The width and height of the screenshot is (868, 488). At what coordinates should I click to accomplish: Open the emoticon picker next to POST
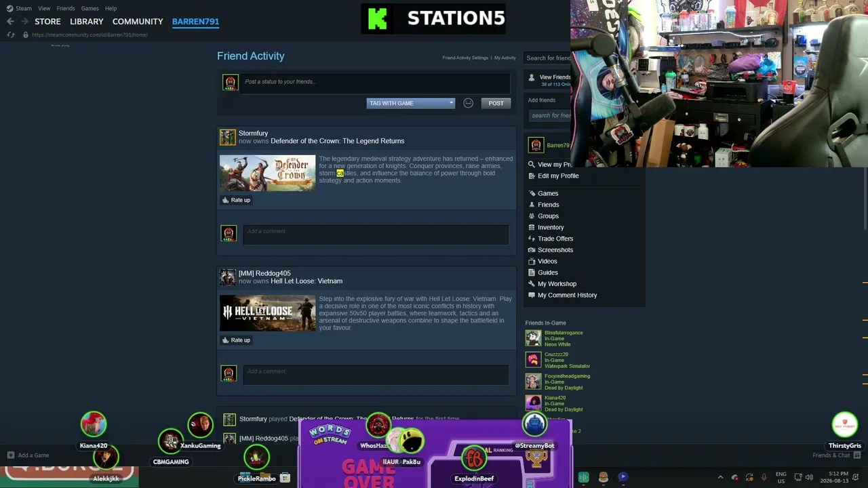[468, 103]
